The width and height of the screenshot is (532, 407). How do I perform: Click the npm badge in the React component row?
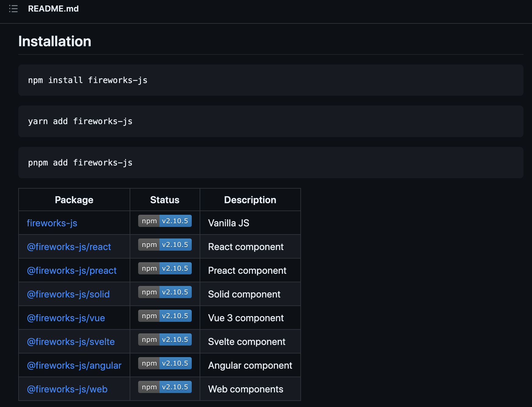(x=165, y=245)
